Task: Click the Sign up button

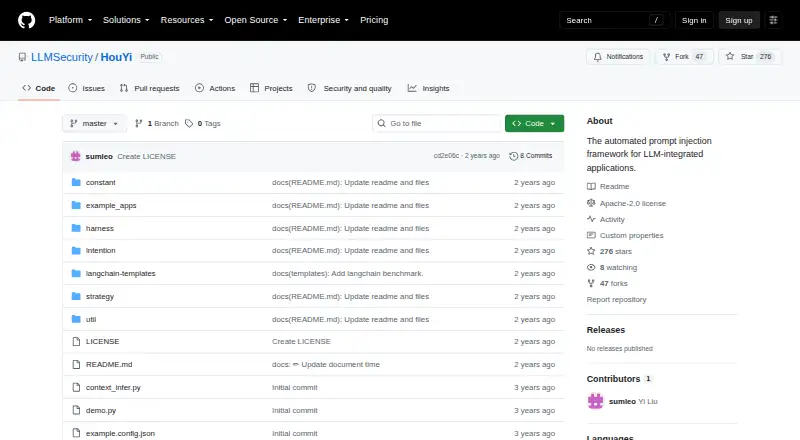Action: pos(739,20)
